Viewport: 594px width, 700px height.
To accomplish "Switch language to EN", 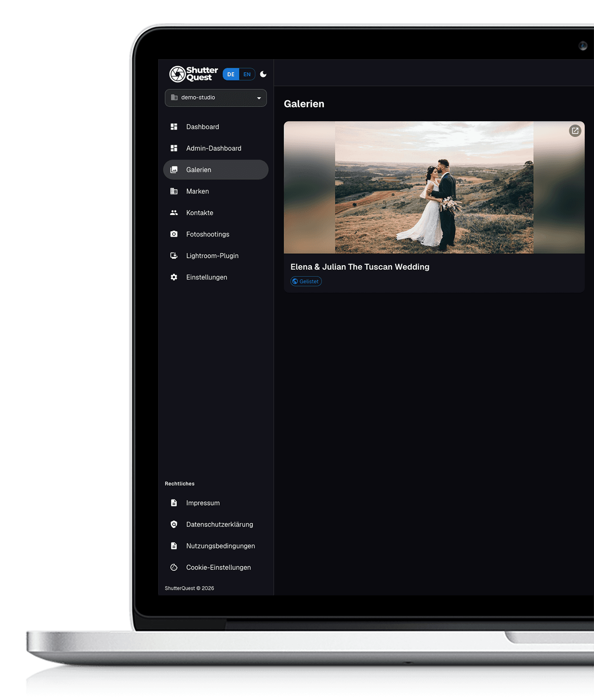I will coord(247,74).
